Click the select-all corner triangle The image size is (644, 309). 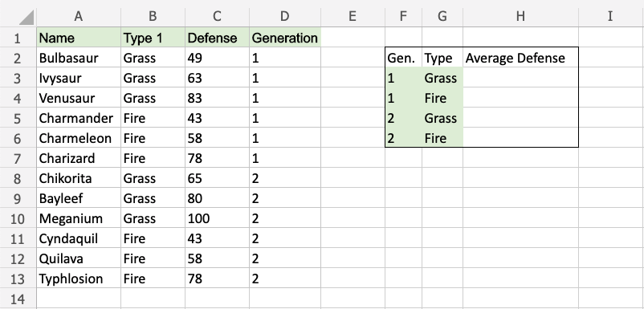[26, 18]
